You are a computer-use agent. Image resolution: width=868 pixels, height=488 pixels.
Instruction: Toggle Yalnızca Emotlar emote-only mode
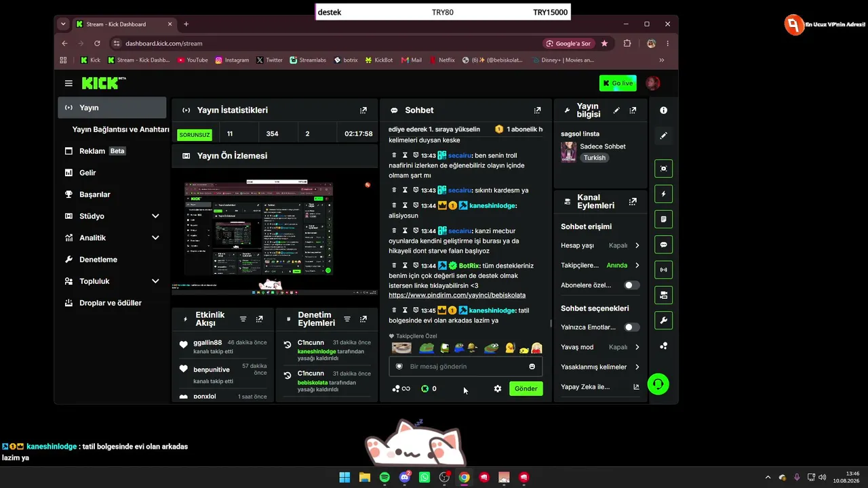(631, 327)
